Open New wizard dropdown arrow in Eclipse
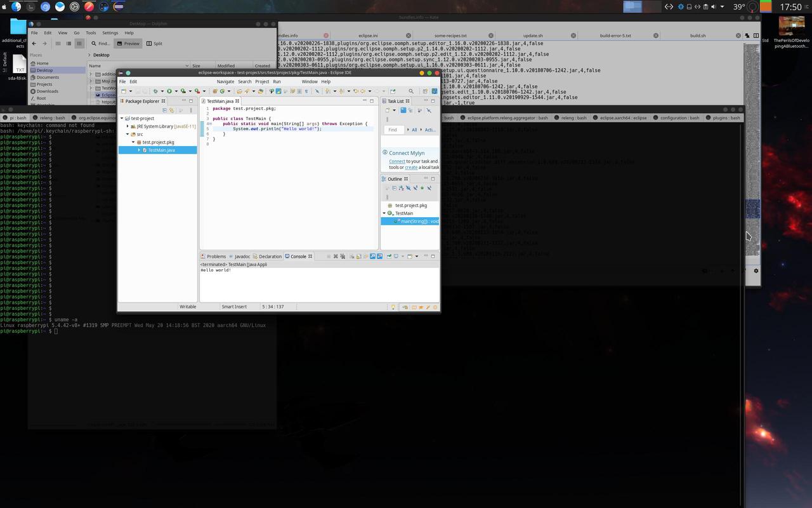The height and width of the screenshot is (508, 812). click(x=131, y=91)
